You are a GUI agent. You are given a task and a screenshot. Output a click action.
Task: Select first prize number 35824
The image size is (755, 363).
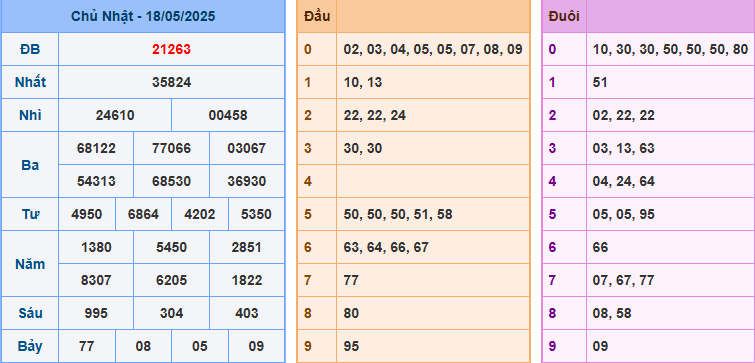[x=171, y=82]
